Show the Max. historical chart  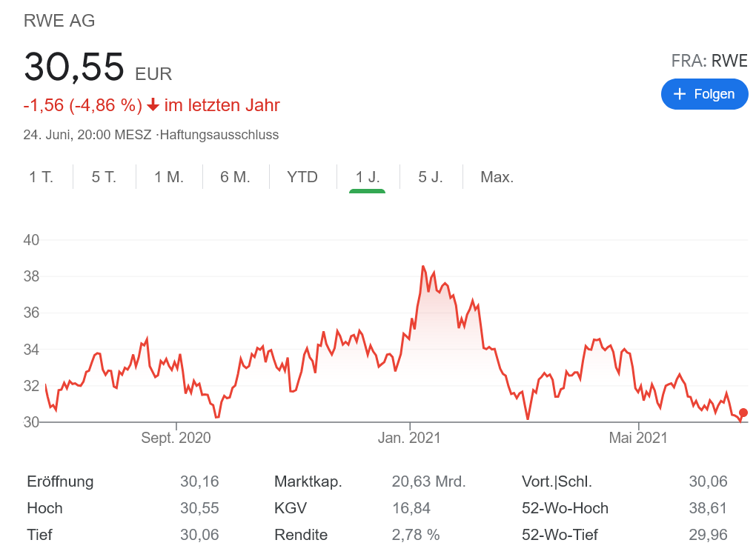[495, 176]
